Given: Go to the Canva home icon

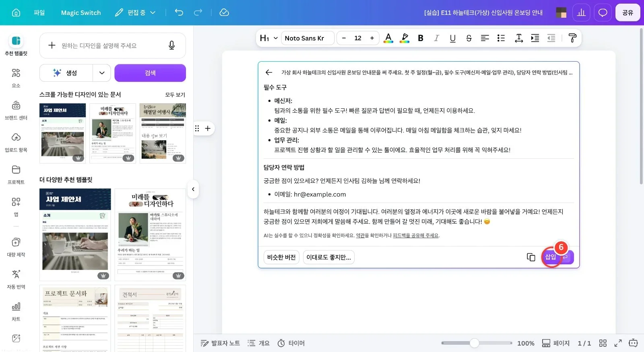Looking at the screenshot, I should point(16,12).
